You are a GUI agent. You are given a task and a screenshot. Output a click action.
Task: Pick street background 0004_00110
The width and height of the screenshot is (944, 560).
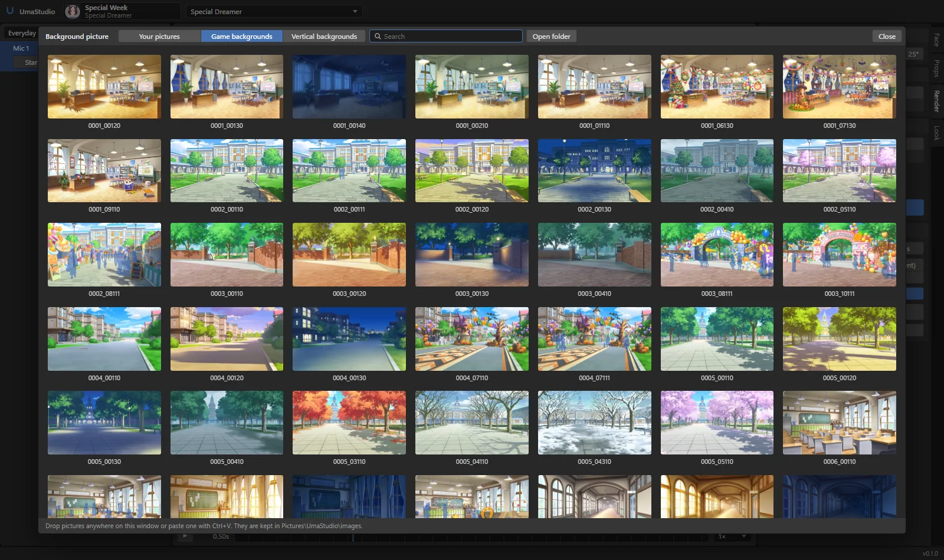tap(104, 339)
